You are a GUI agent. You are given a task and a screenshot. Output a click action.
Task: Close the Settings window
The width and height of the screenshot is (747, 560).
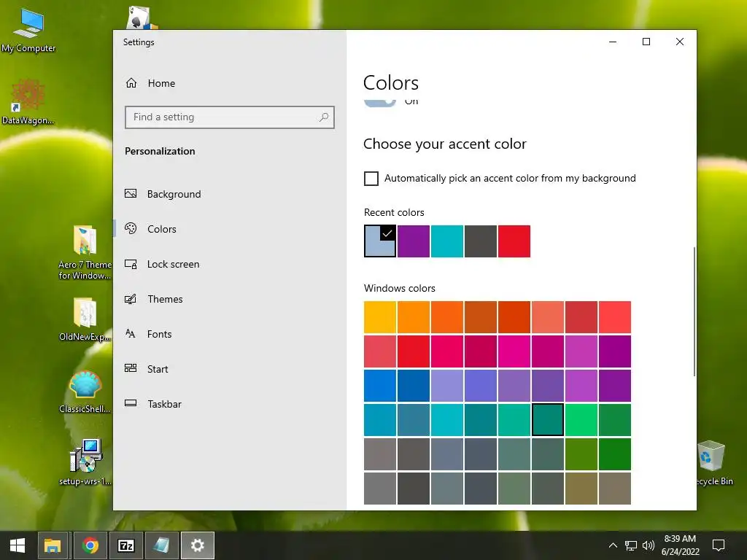pos(680,42)
